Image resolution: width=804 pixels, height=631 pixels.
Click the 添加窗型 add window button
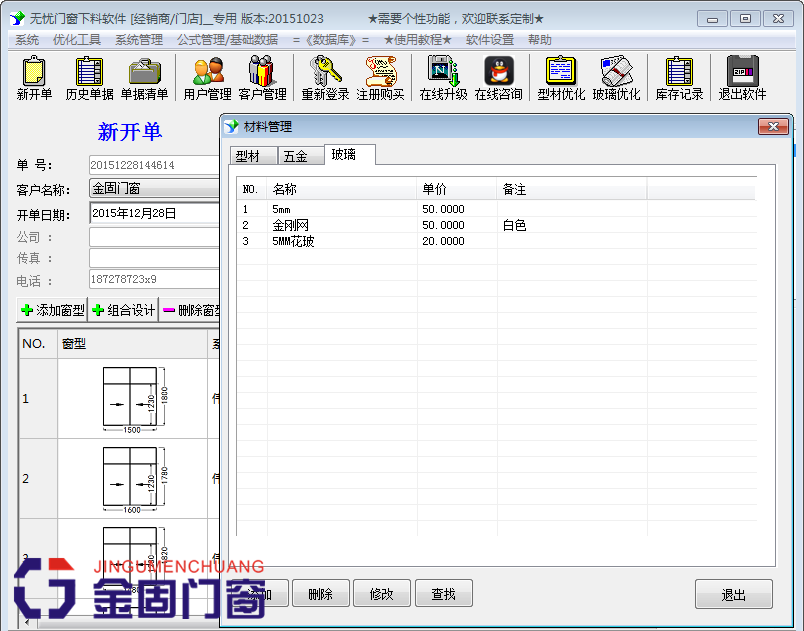tap(51, 309)
